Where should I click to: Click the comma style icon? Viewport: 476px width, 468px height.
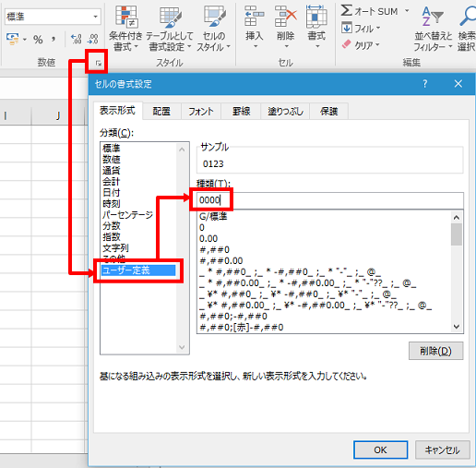pos(54,39)
